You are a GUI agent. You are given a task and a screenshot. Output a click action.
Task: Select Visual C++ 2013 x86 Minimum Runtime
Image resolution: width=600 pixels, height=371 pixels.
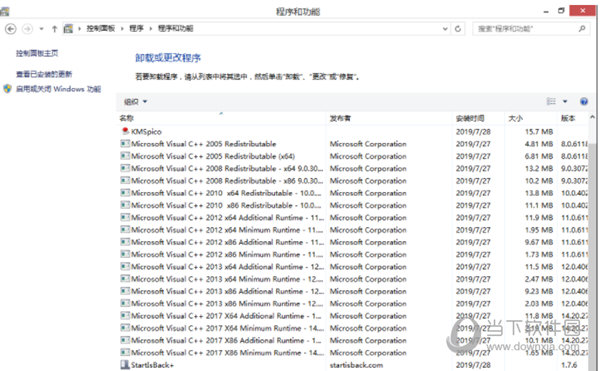(227, 303)
